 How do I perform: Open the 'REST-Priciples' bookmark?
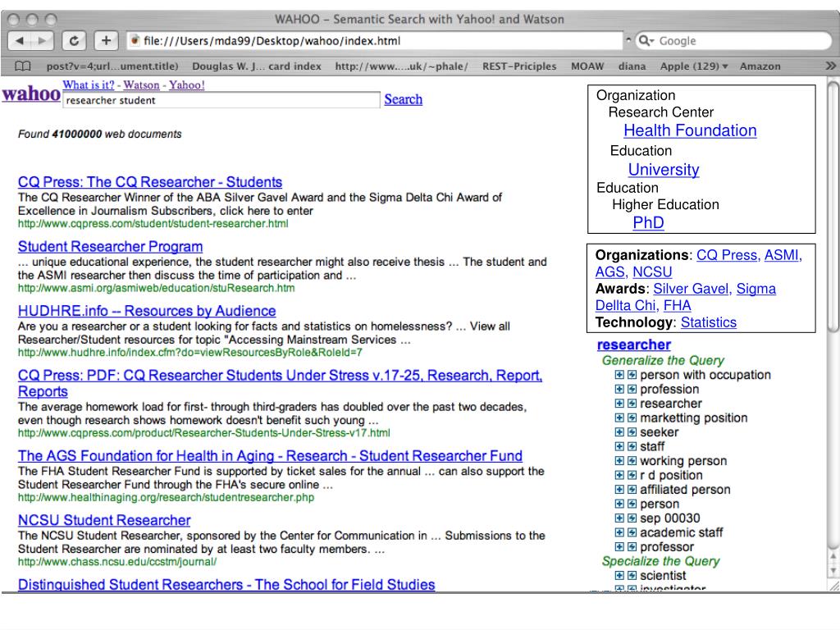519,66
